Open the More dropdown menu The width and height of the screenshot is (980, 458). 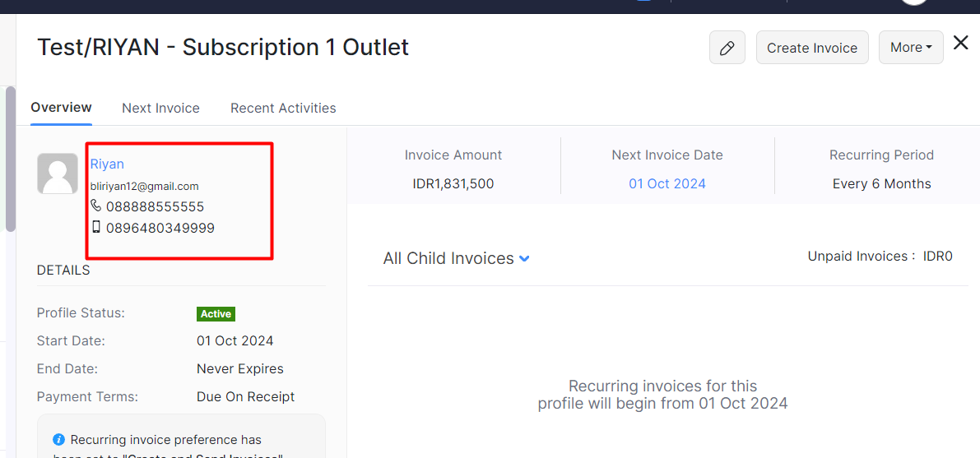click(x=911, y=48)
